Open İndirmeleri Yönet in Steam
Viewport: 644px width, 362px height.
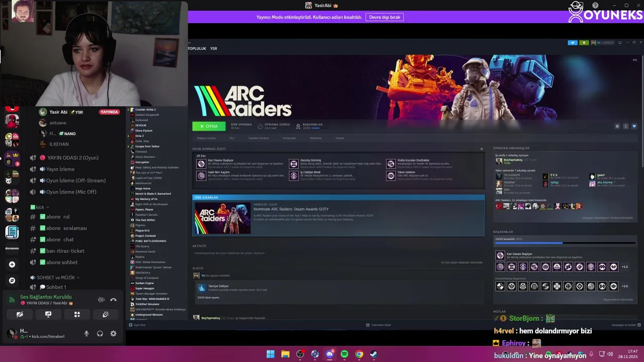point(378,325)
